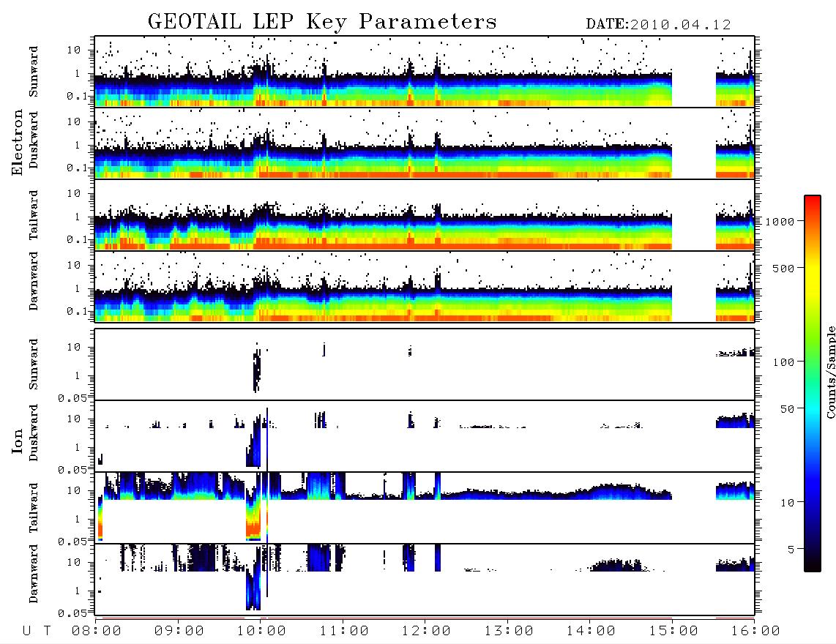Click the 'GEOTAIL LEP Key Parameters' title
Image resolution: width=836 pixels, height=644 pixels.
tap(322, 22)
